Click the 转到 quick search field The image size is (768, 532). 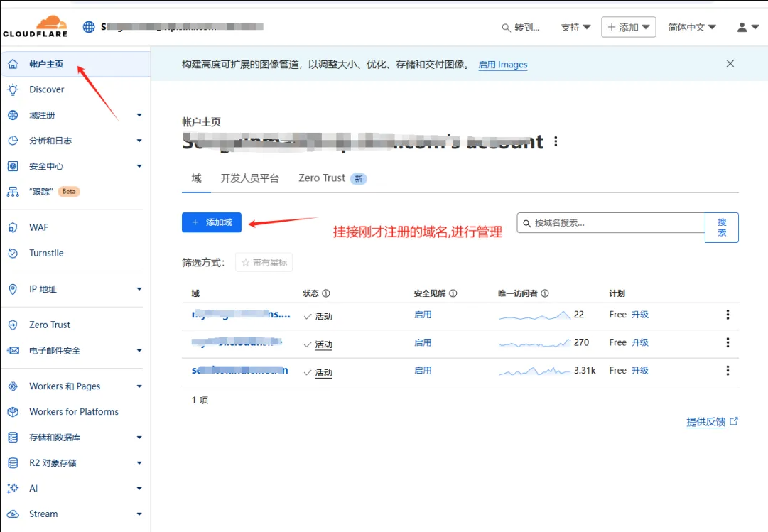(x=521, y=28)
